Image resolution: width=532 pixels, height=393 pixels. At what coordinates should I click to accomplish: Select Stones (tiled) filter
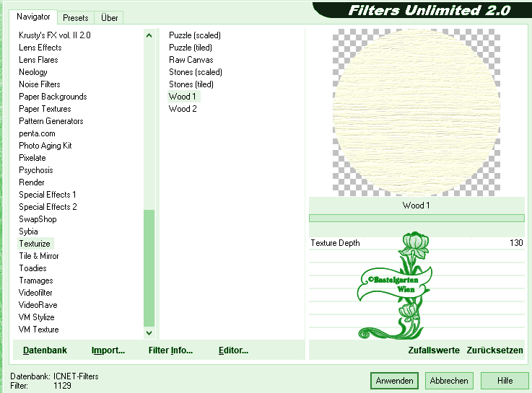point(191,84)
